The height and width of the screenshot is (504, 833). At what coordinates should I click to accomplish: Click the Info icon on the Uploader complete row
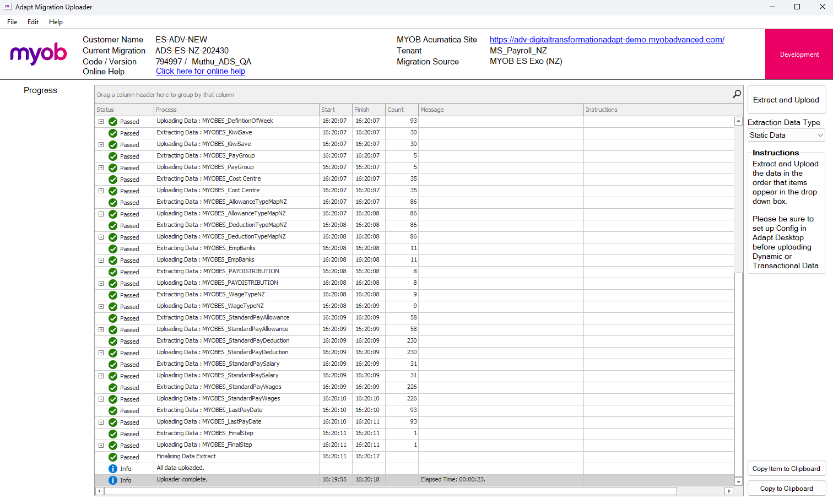tap(114, 480)
